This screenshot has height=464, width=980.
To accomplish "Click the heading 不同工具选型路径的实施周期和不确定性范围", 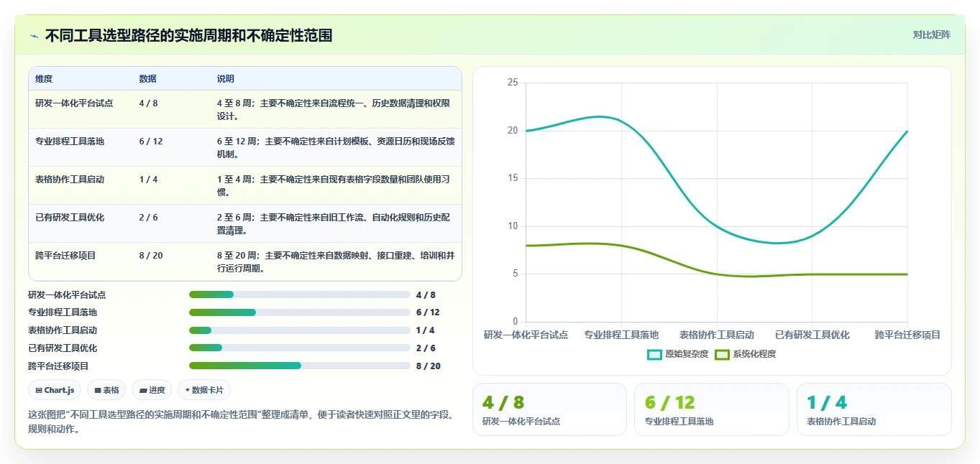I will tap(188, 35).
